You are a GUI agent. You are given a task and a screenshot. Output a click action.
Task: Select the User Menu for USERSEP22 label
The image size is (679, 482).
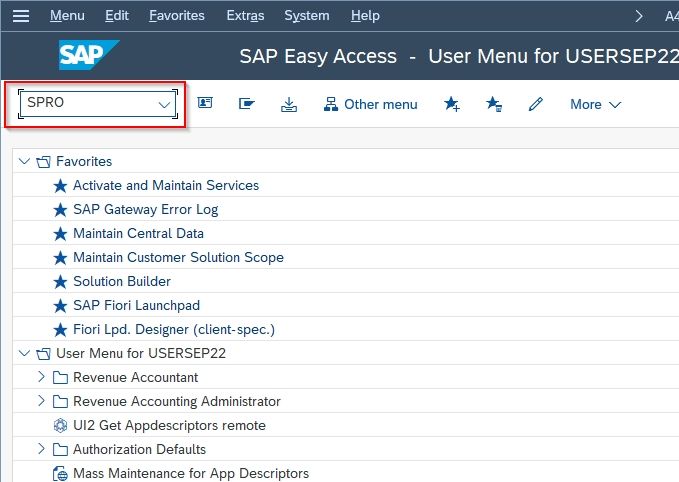pos(141,353)
